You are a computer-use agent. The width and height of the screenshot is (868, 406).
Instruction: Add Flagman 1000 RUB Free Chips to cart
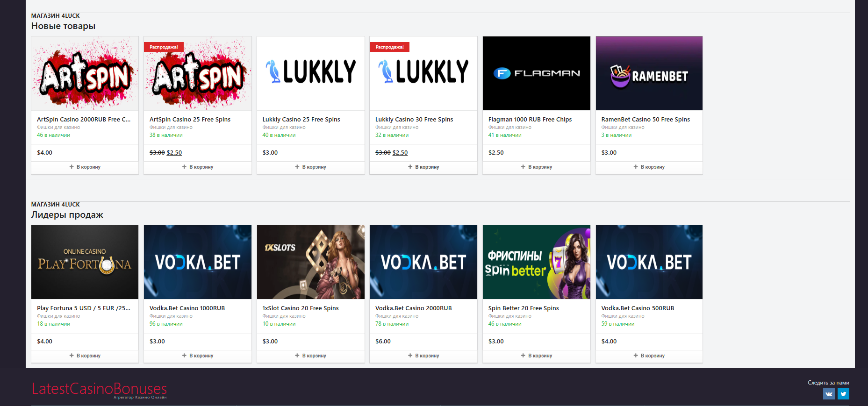537,167
